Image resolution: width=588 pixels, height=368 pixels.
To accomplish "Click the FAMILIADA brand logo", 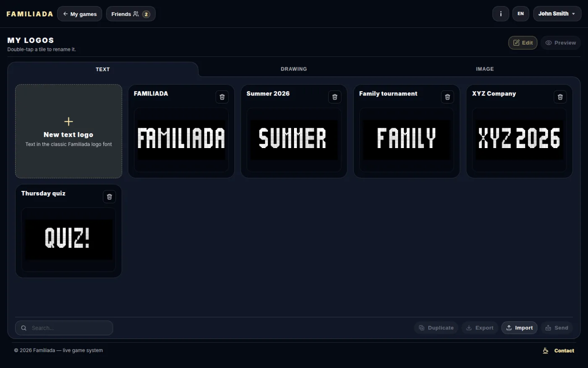I will (30, 14).
